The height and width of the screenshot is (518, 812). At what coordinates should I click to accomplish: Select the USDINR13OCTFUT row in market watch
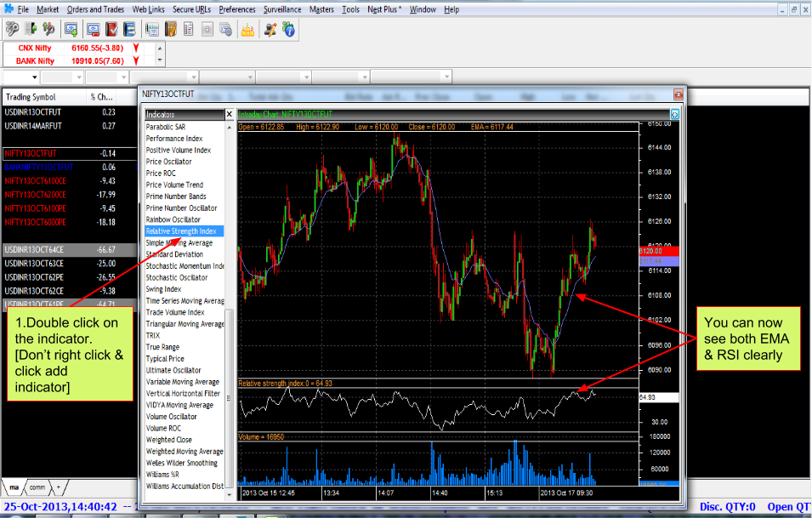[70, 112]
